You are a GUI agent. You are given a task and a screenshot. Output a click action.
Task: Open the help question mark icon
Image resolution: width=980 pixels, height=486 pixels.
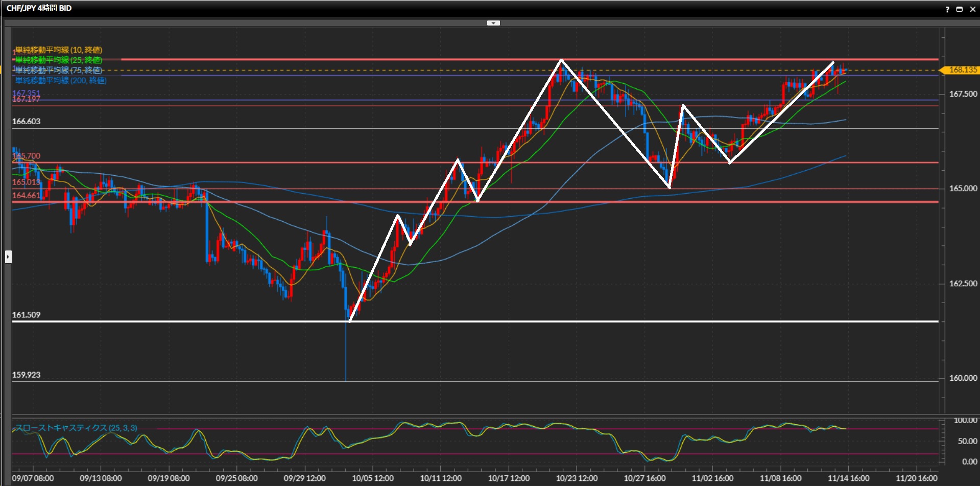pos(947,9)
